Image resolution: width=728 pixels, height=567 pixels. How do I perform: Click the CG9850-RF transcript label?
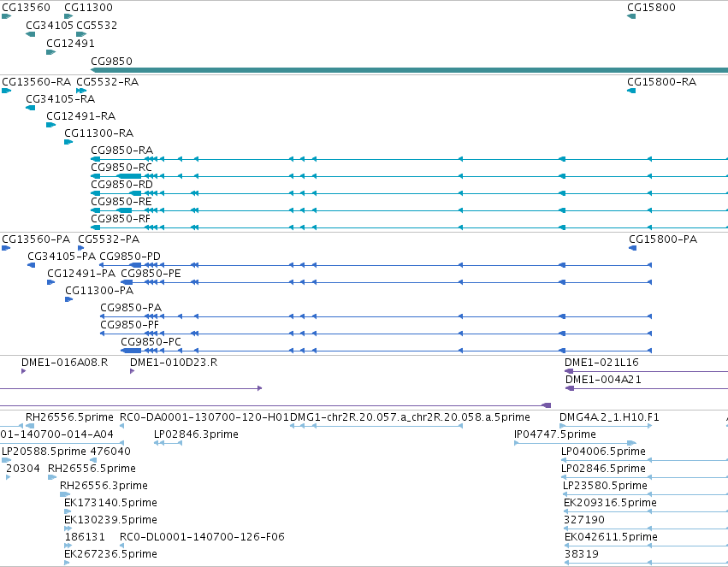coord(121,219)
